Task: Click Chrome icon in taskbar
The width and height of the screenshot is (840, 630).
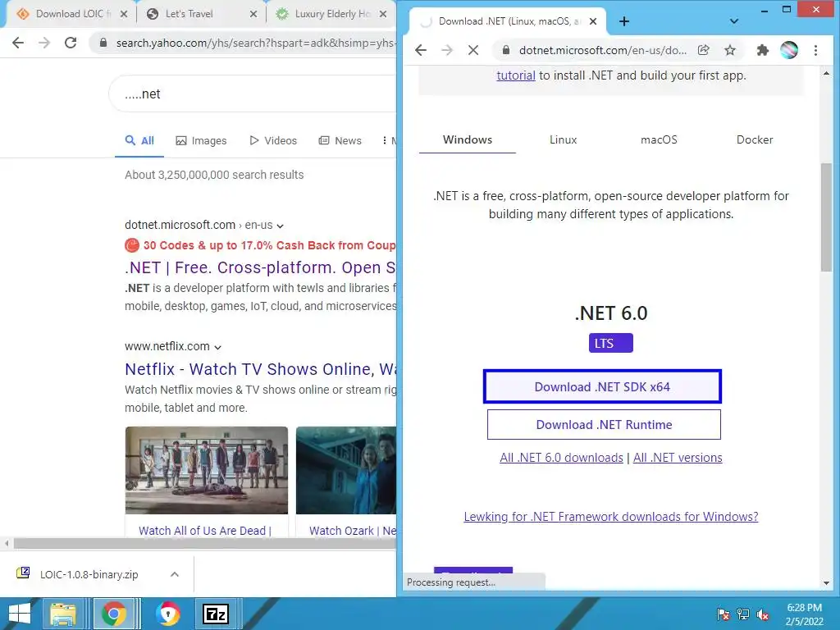Action: tap(113, 614)
